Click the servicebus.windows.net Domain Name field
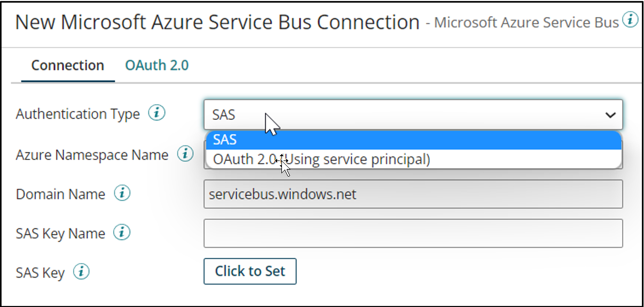 pyautogui.click(x=413, y=194)
